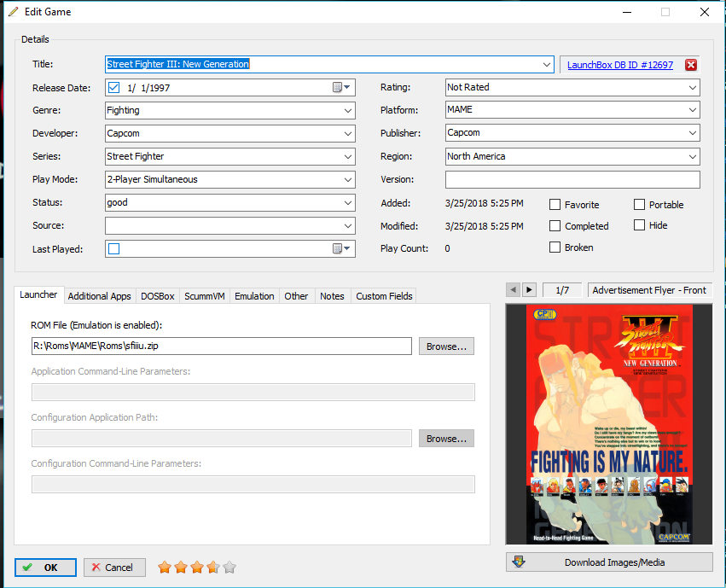Image resolution: width=726 pixels, height=588 pixels.
Task: Expand the Platform dropdown
Action: tap(693, 110)
